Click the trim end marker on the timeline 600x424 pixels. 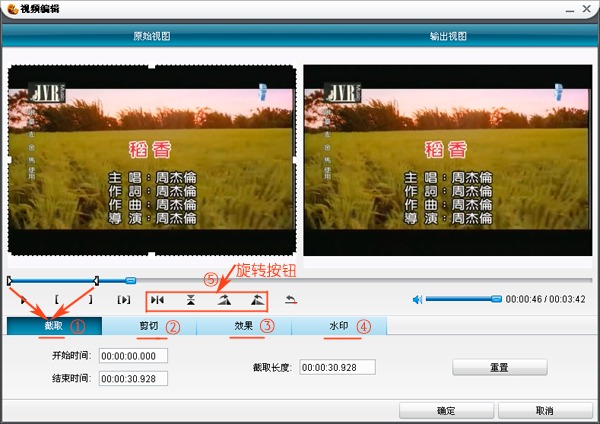96,281
